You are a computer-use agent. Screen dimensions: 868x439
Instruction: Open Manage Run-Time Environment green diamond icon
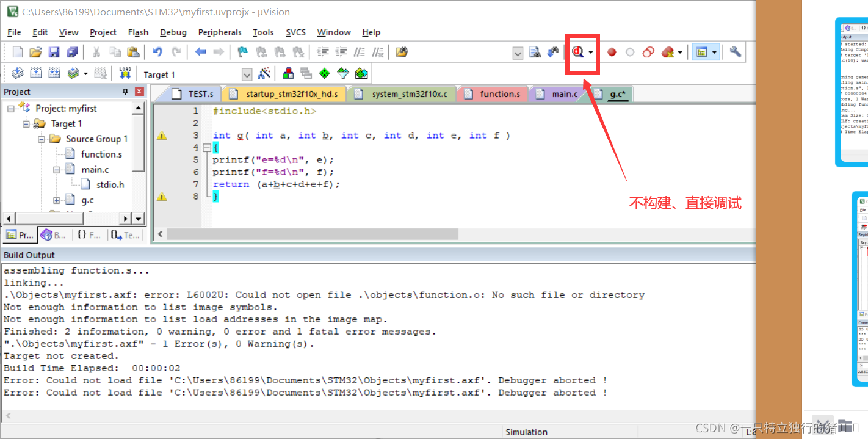[325, 73]
